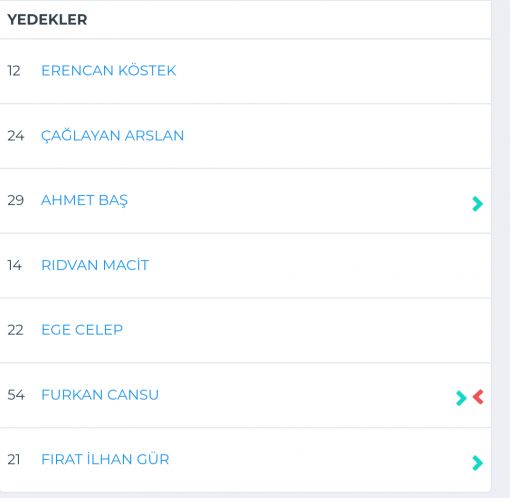
Task: Open player Erencan Köstek's profile
Action: pyautogui.click(x=109, y=70)
